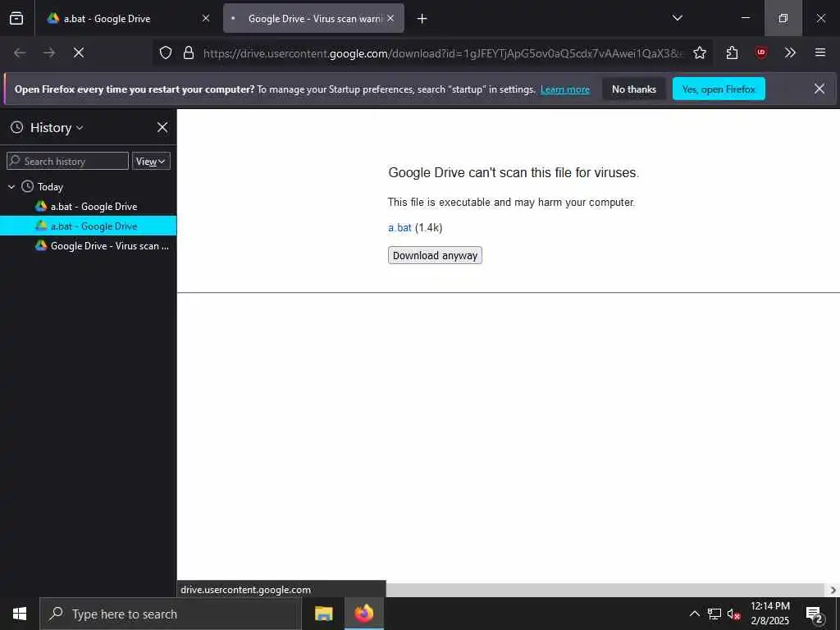The height and width of the screenshot is (630, 840).
Task: Open the Windows Start menu
Action: pos(20,614)
